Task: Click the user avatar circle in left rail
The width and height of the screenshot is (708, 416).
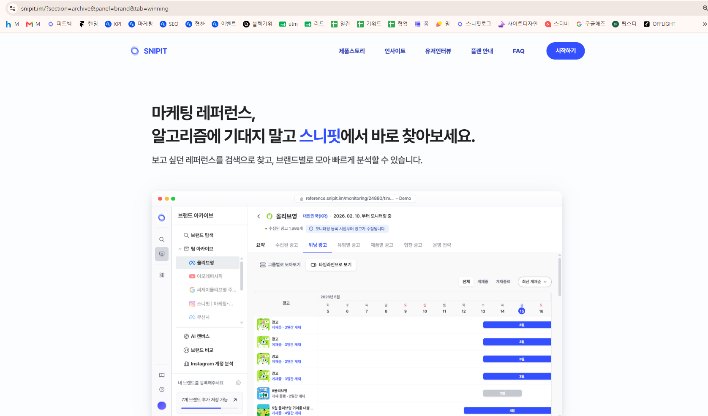Action: click(162, 406)
